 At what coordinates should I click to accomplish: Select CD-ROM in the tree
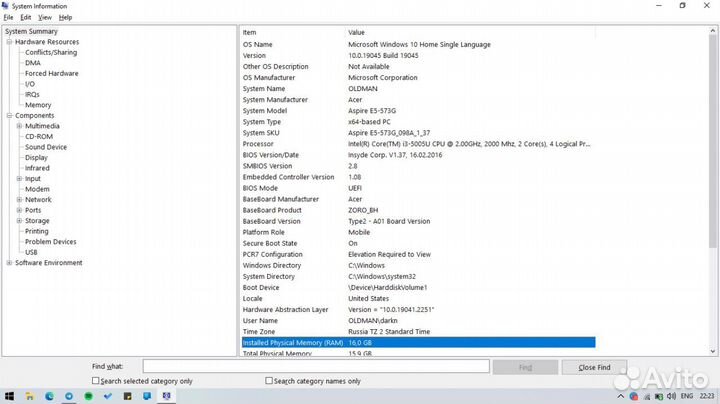pyautogui.click(x=39, y=137)
